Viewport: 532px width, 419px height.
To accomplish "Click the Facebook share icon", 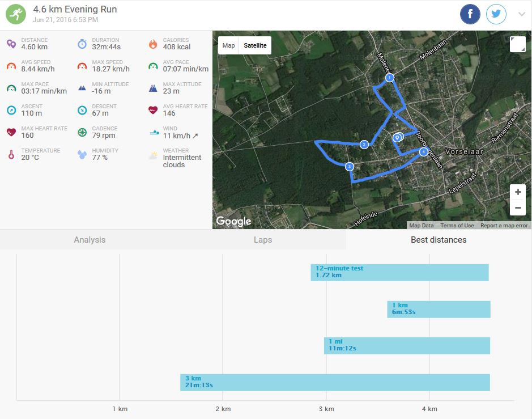I will 470,14.
